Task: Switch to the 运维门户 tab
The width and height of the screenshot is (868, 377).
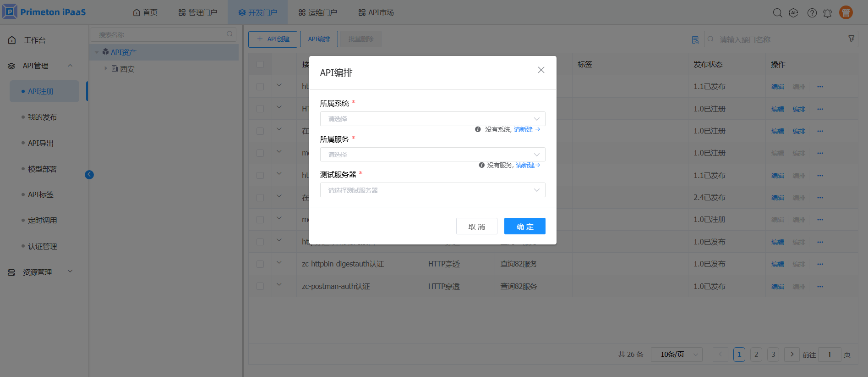Action: click(x=317, y=12)
